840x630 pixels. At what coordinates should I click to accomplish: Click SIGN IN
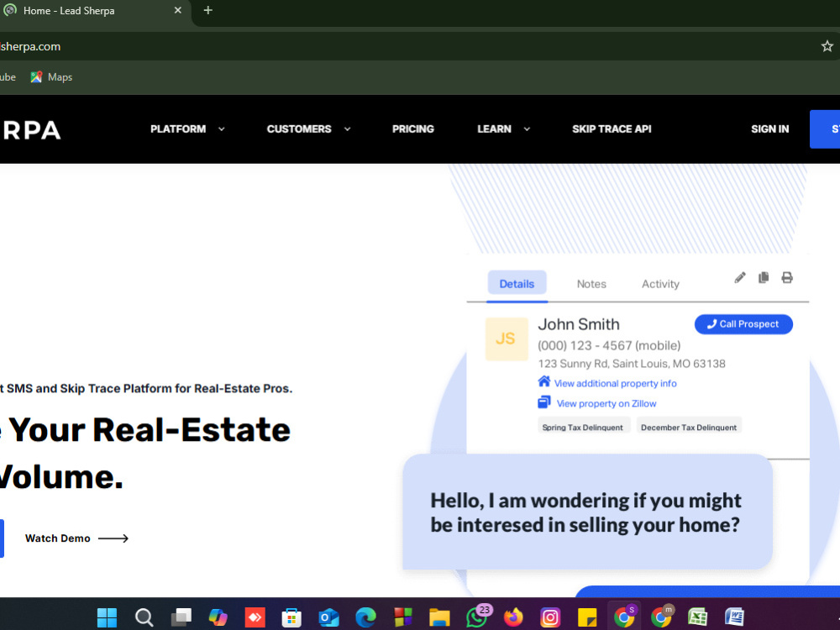[769, 129]
